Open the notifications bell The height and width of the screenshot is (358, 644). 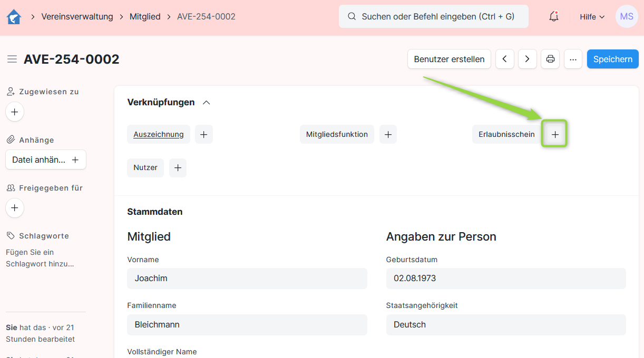click(553, 17)
